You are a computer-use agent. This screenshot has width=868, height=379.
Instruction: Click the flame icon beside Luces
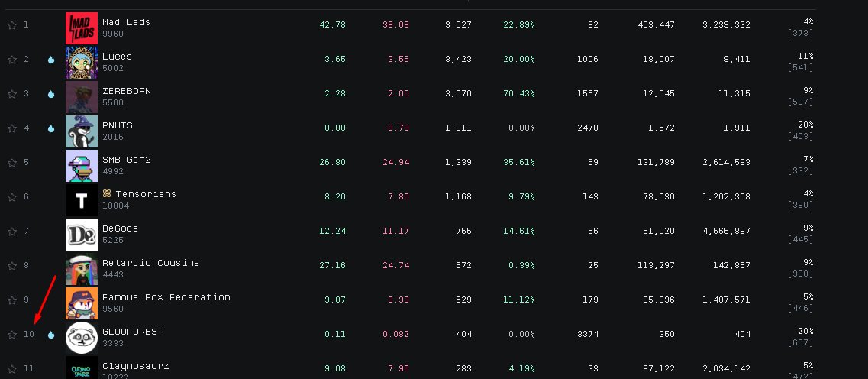click(51, 60)
